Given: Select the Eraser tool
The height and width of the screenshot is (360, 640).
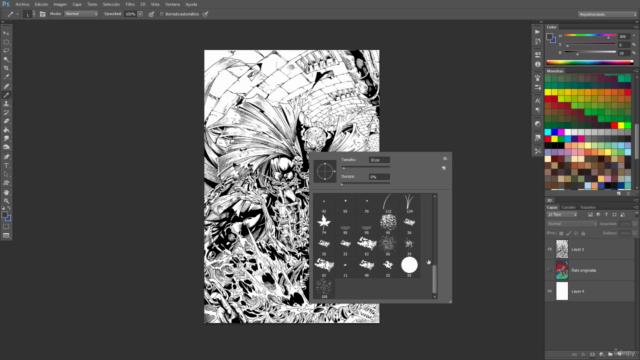Looking at the screenshot, I should click(6, 121).
